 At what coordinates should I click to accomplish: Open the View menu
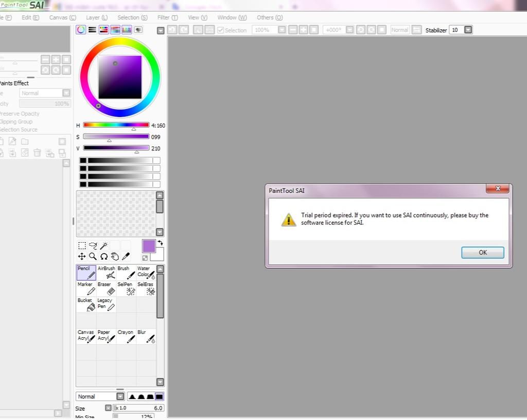[x=198, y=17]
